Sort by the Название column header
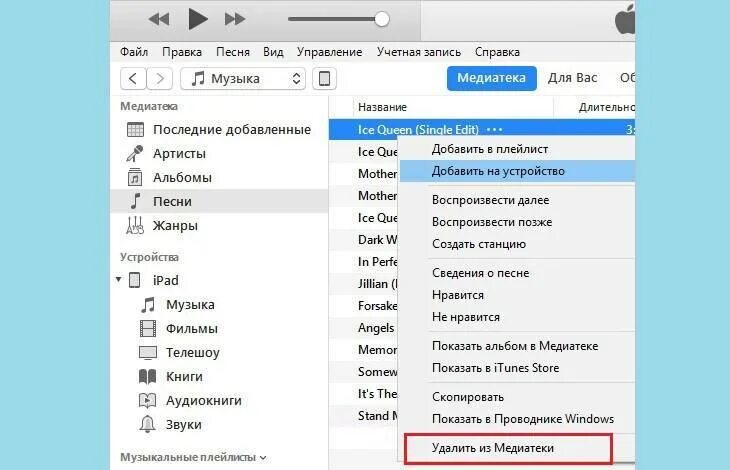This screenshot has height=470, width=730. coord(382,107)
